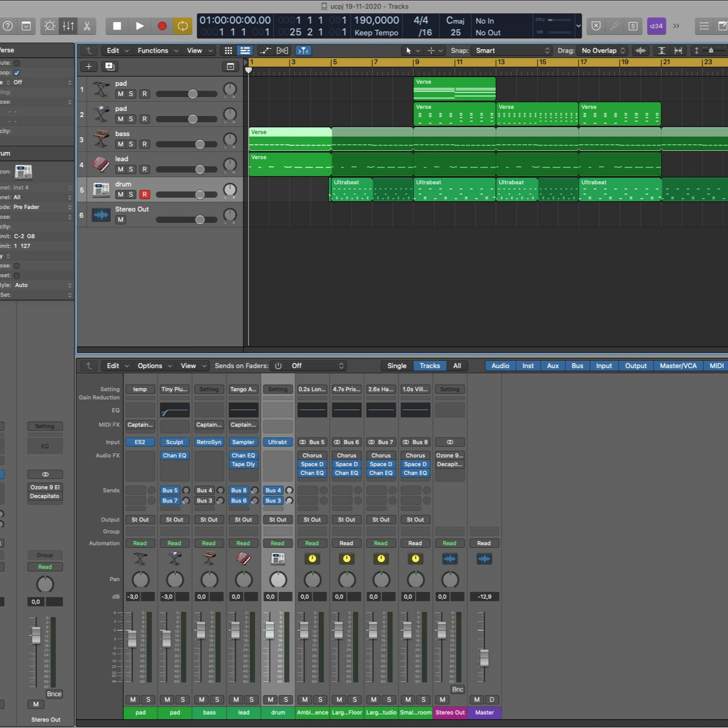This screenshot has width=728, height=728.
Task: Toggle the Solo S control bar button
Action: click(x=633, y=26)
